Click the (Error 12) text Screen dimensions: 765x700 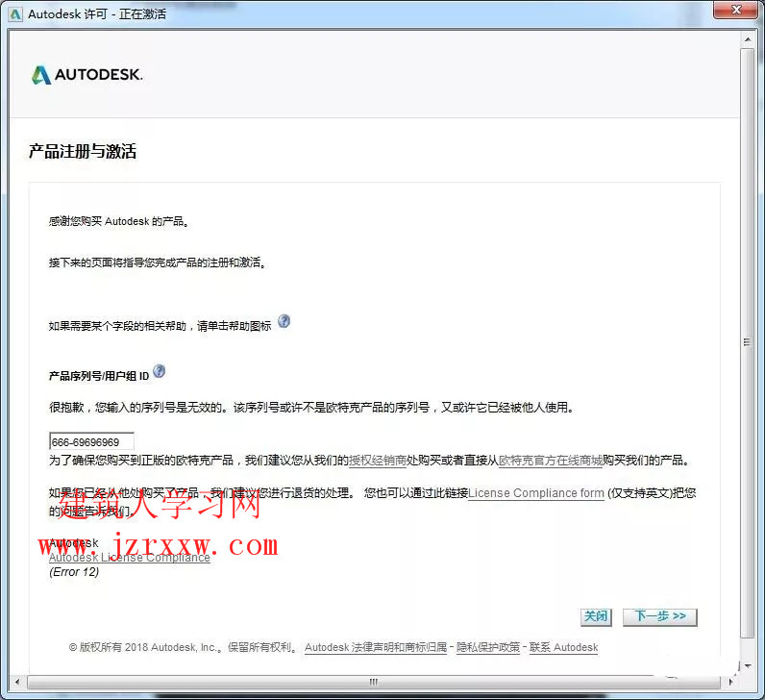coord(74,572)
